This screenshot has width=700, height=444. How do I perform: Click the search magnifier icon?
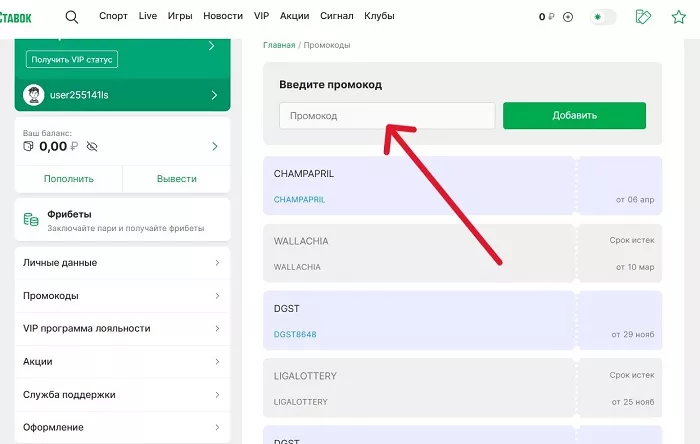[x=71, y=17]
